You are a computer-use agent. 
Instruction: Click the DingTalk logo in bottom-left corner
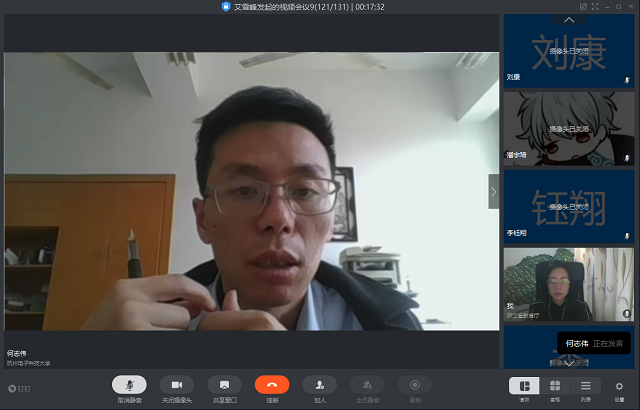(x=17, y=386)
